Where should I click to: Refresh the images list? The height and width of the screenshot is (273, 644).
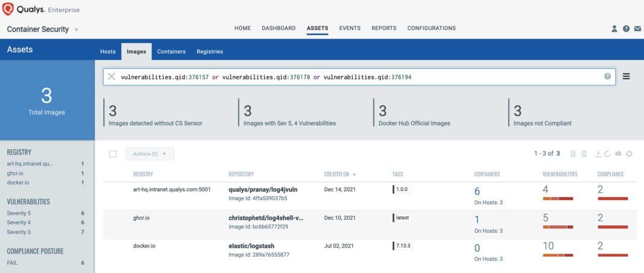click(607, 154)
